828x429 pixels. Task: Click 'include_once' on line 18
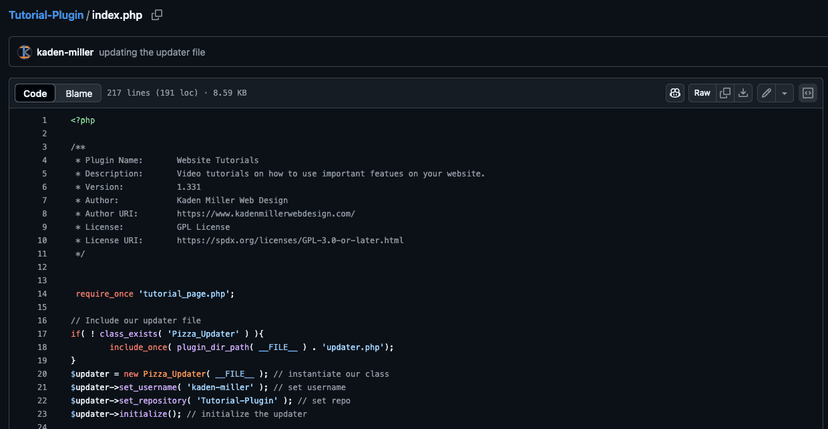136,347
